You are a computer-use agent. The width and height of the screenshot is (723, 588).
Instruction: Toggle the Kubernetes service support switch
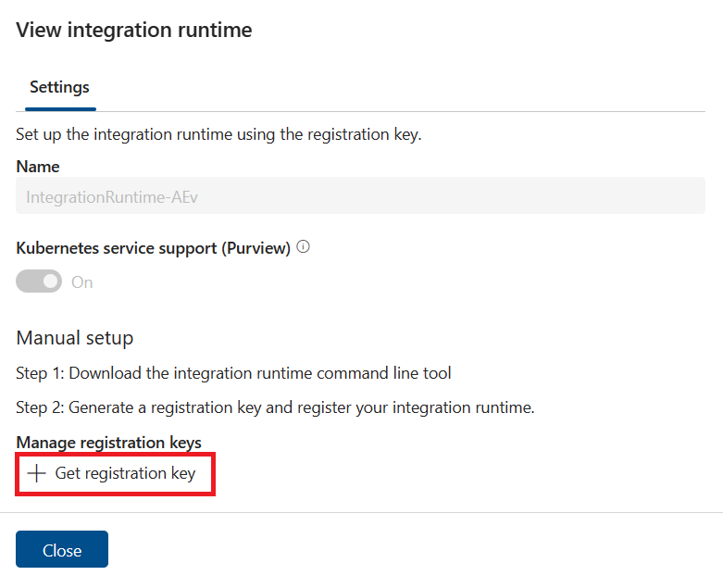coord(39,281)
